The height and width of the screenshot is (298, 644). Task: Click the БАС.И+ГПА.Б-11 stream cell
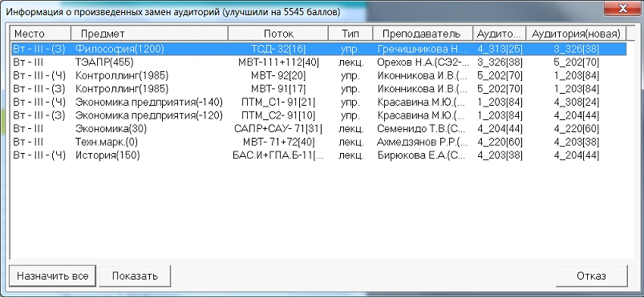(x=278, y=155)
